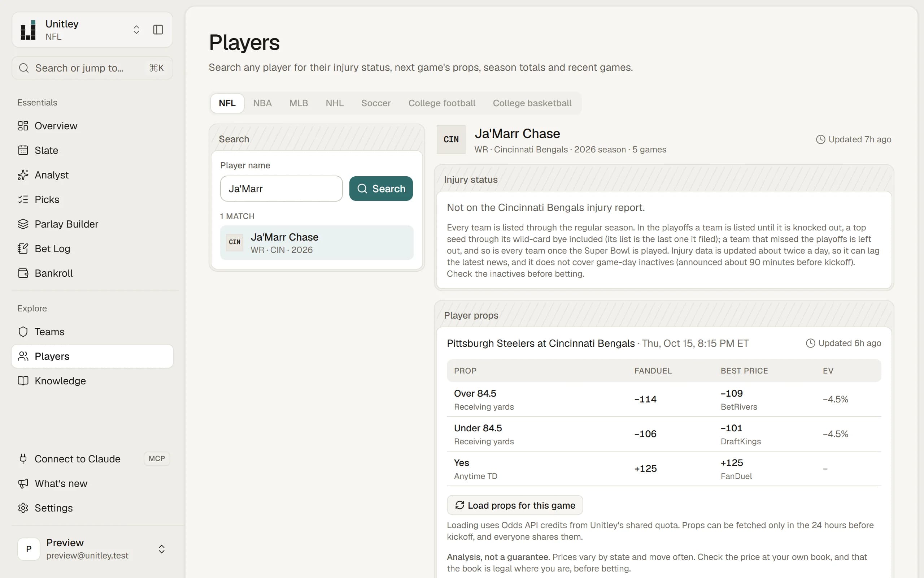This screenshot has width=924, height=578.
Task: Click the Updated 6h ago timestamp
Action: pyautogui.click(x=844, y=343)
